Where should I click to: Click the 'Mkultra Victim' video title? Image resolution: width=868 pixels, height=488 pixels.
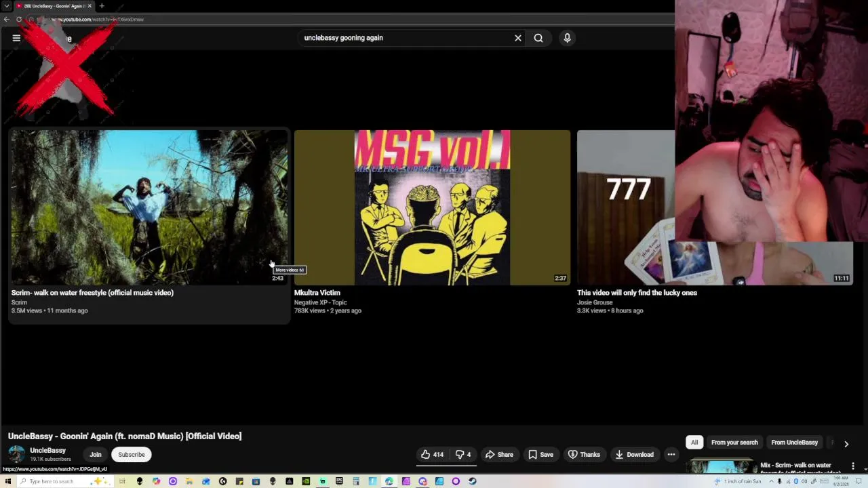(317, 293)
